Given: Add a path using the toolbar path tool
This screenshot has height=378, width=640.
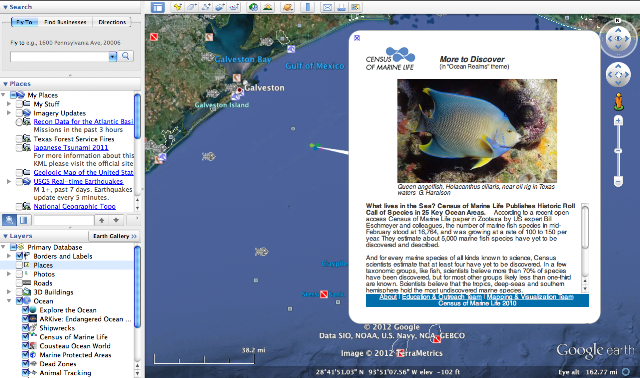Looking at the screenshot, I should pyautogui.click(x=206, y=7).
